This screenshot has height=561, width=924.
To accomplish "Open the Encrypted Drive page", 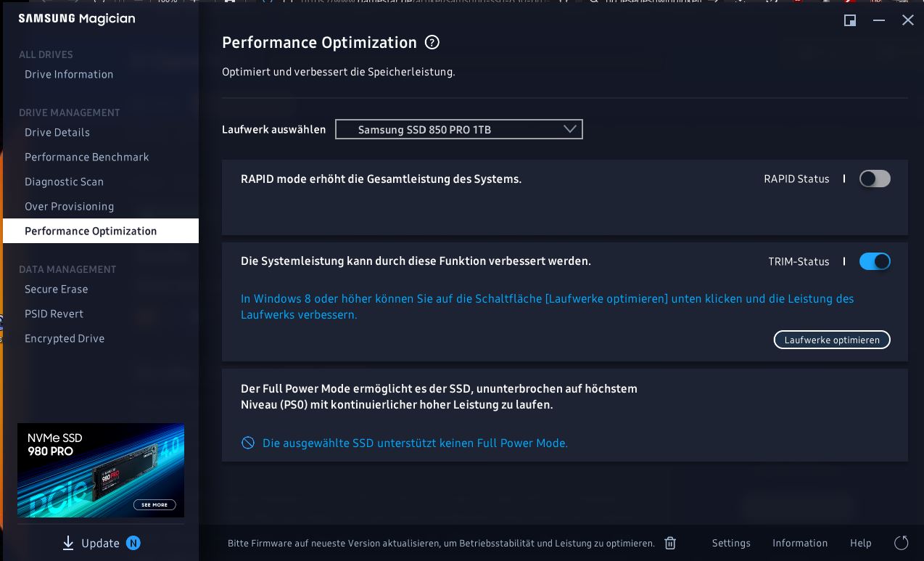I will [65, 338].
